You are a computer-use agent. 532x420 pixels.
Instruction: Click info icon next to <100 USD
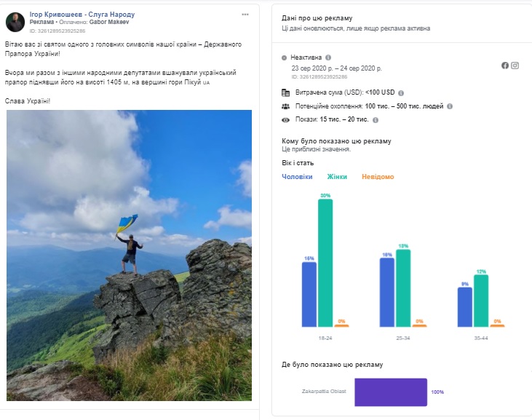(x=401, y=93)
